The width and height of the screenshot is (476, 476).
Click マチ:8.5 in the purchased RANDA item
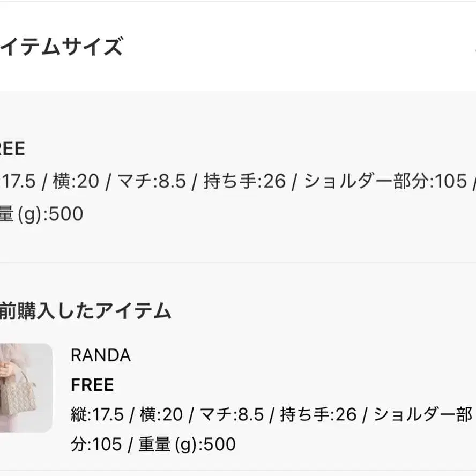pyautogui.click(x=232, y=414)
